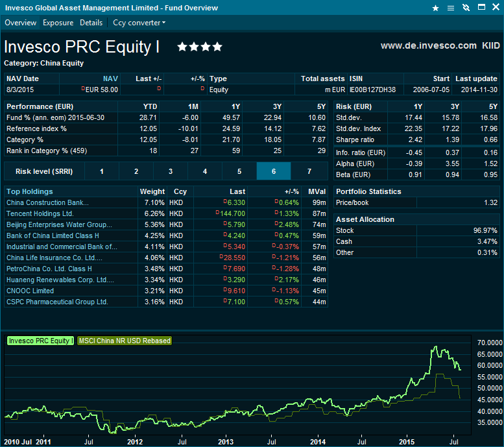Open the Details tab

[91, 23]
